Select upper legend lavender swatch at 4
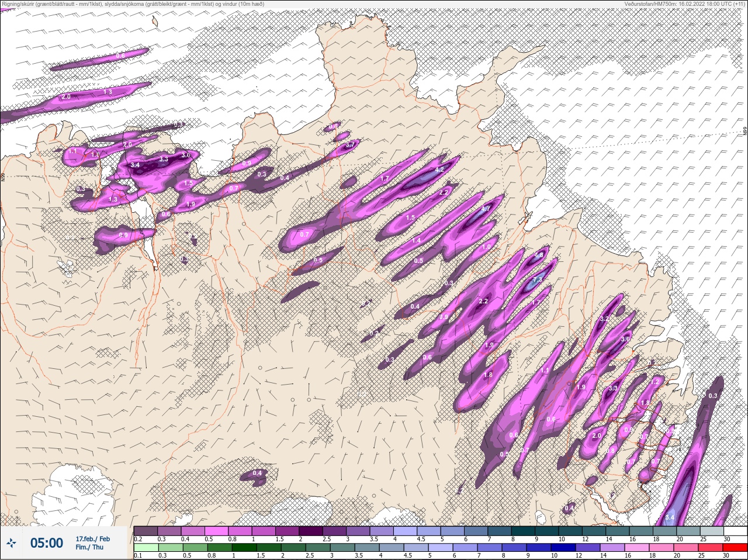This screenshot has height=560, width=748. [x=406, y=531]
